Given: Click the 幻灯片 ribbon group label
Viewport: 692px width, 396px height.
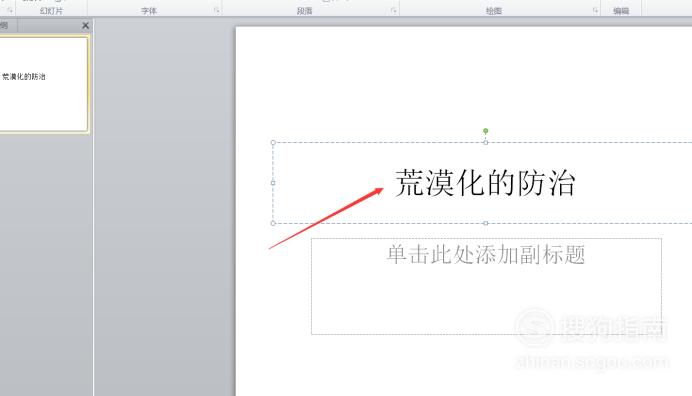Looking at the screenshot, I should click(51, 11).
